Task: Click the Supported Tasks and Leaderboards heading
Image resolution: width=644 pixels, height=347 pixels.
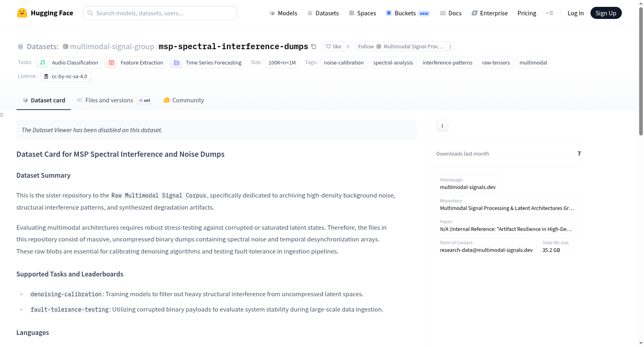Action: point(70,274)
